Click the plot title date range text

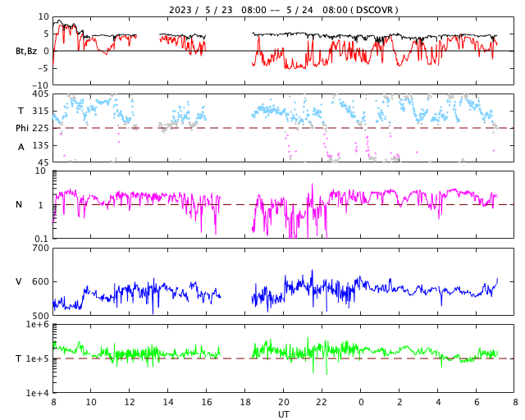click(283, 10)
